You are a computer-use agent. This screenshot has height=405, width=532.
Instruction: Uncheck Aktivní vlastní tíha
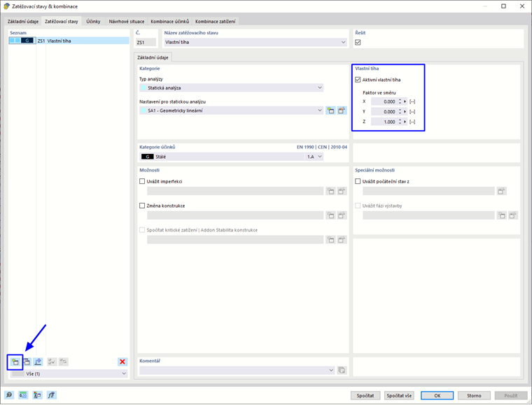pyautogui.click(x=358, y=80)
